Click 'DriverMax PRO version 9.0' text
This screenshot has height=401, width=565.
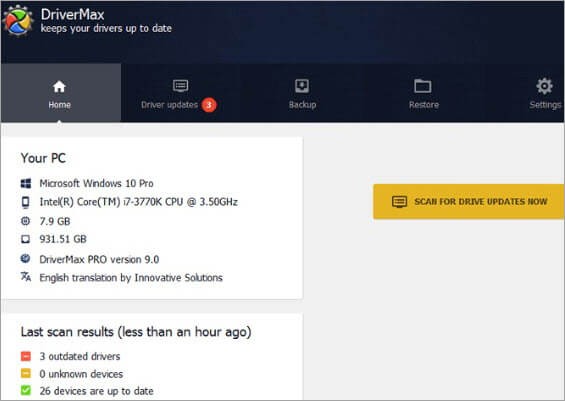99,259
